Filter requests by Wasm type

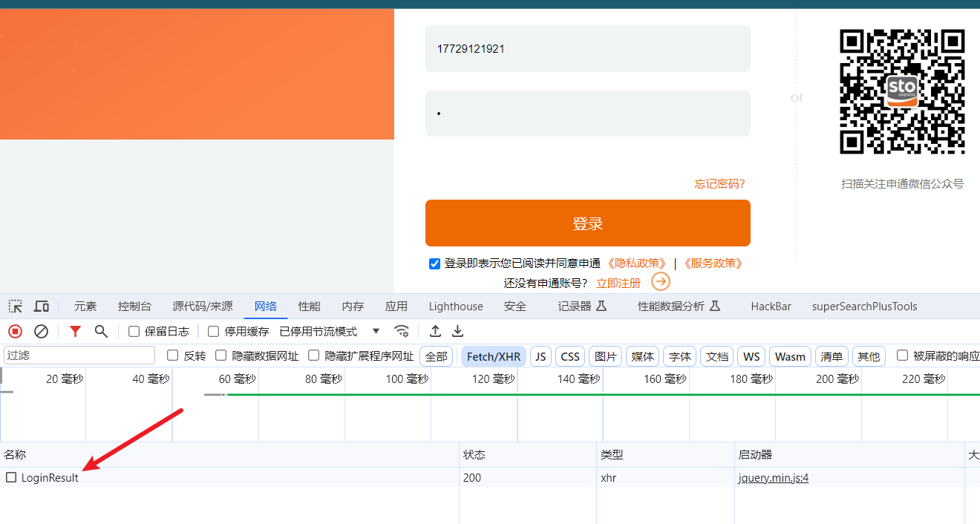pos(790,356)
